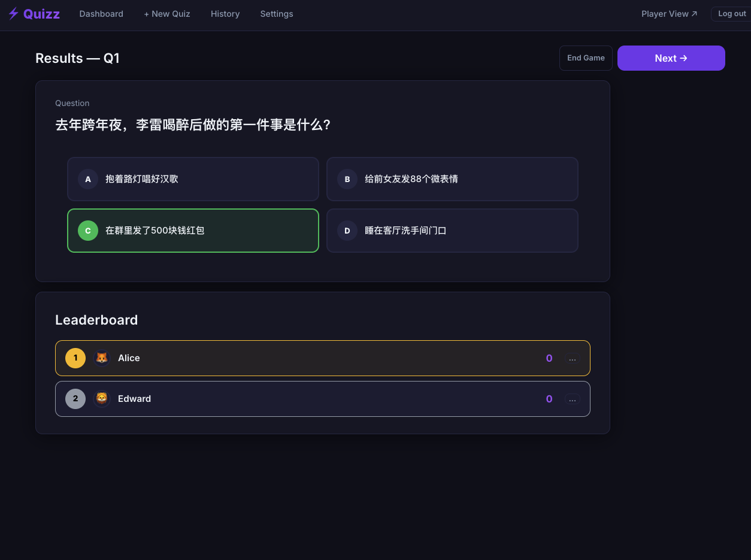Open Player View in new window
751x560 pixels.
coord(670,14)
